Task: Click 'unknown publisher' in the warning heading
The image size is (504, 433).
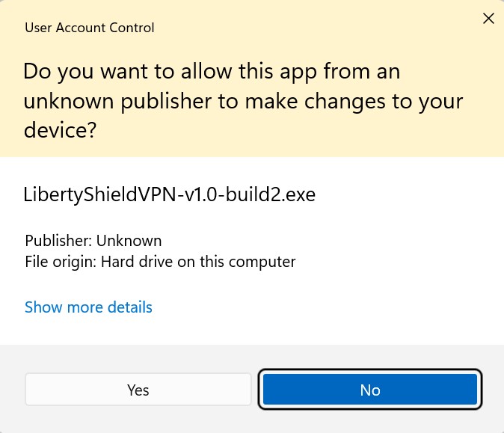Action: (x=117, y=102)
